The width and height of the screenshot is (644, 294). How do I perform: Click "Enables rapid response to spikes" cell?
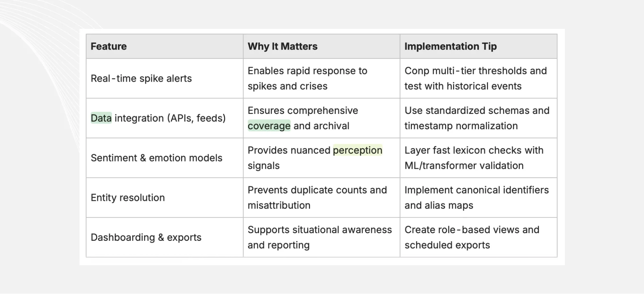tap(322, 78)
